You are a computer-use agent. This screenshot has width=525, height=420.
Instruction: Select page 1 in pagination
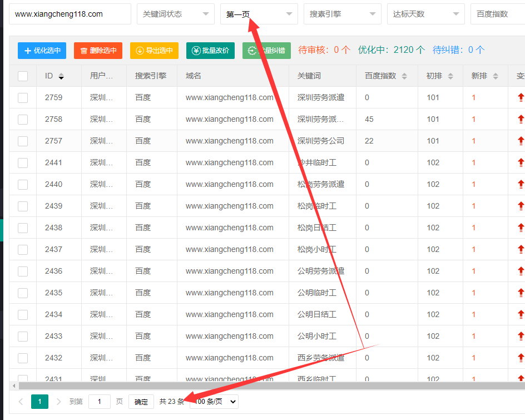pos(39,402)
